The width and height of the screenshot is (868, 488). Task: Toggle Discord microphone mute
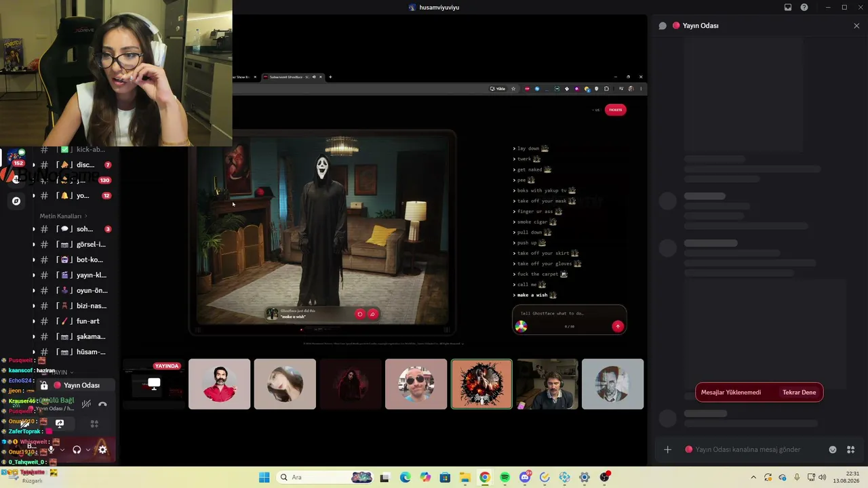[x=51, y=449]
